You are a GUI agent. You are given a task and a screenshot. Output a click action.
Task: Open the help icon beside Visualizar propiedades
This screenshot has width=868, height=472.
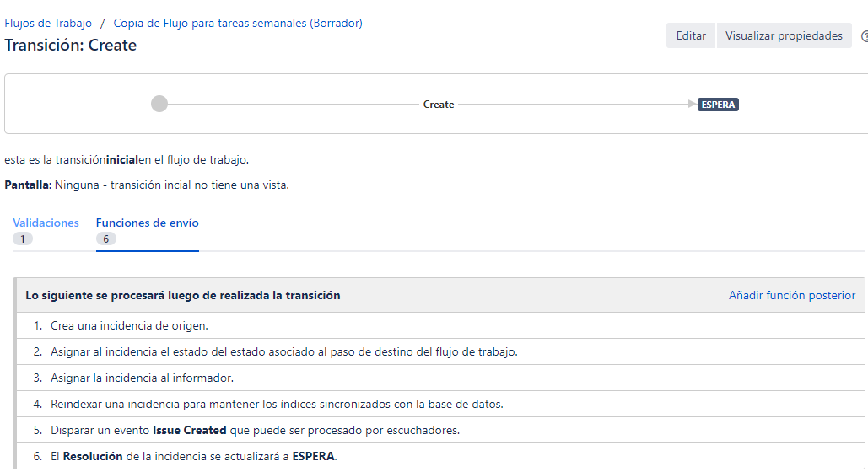click(865, 36)
